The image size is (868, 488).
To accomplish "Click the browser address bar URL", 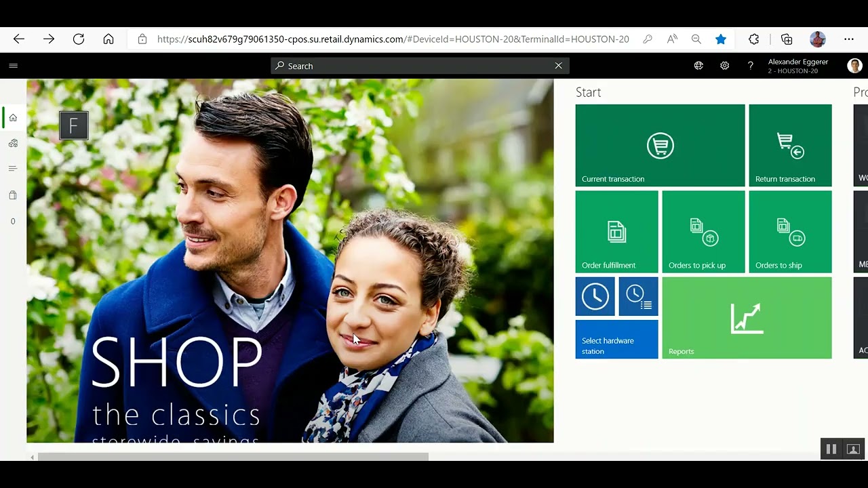I will 393,39.
